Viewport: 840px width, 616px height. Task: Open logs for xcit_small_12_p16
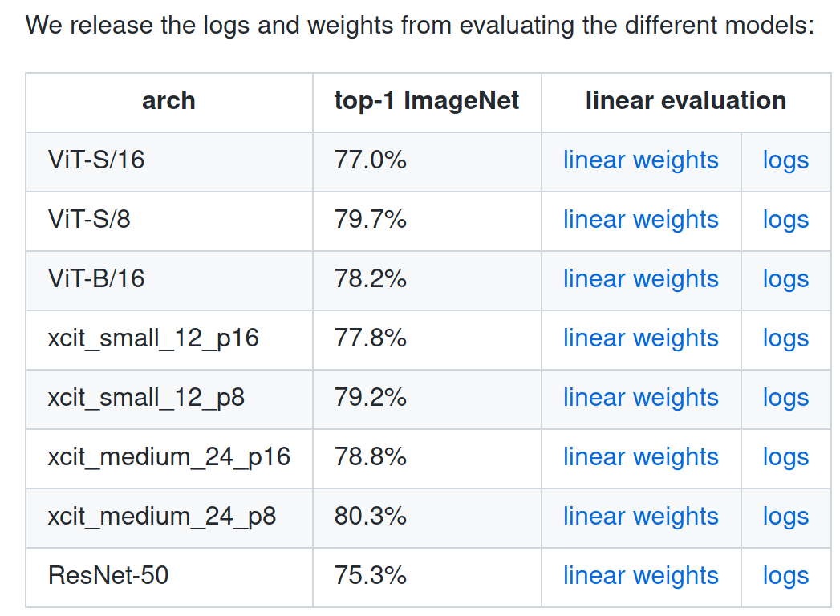point(785,338)
